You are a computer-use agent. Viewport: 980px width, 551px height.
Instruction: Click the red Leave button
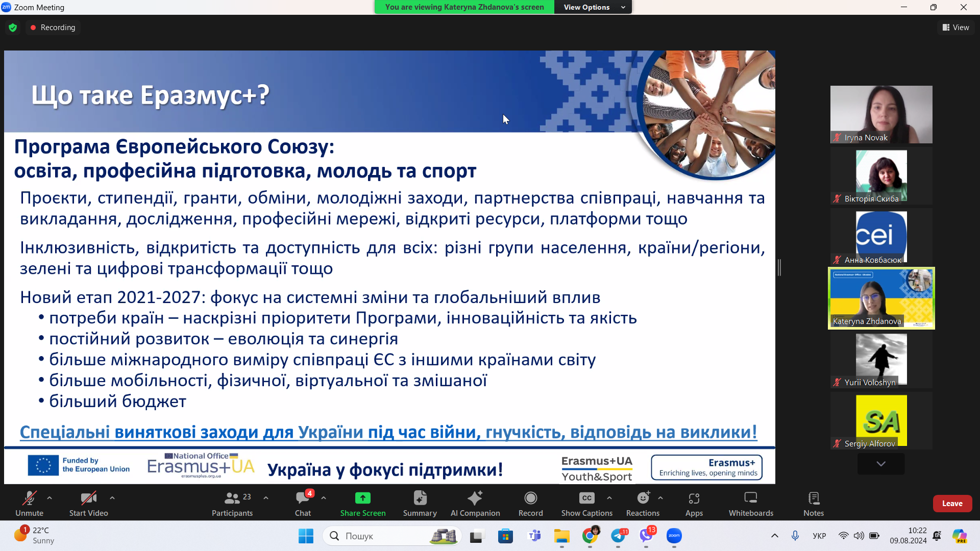952,503
